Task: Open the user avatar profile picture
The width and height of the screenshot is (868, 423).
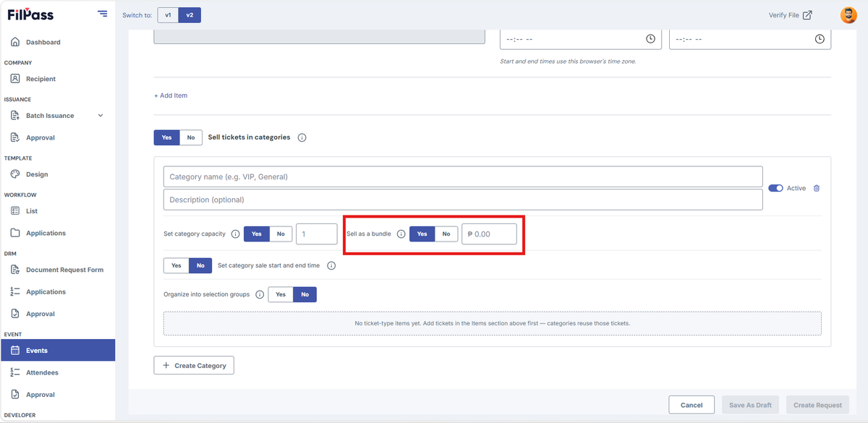Action: [848, 15]
